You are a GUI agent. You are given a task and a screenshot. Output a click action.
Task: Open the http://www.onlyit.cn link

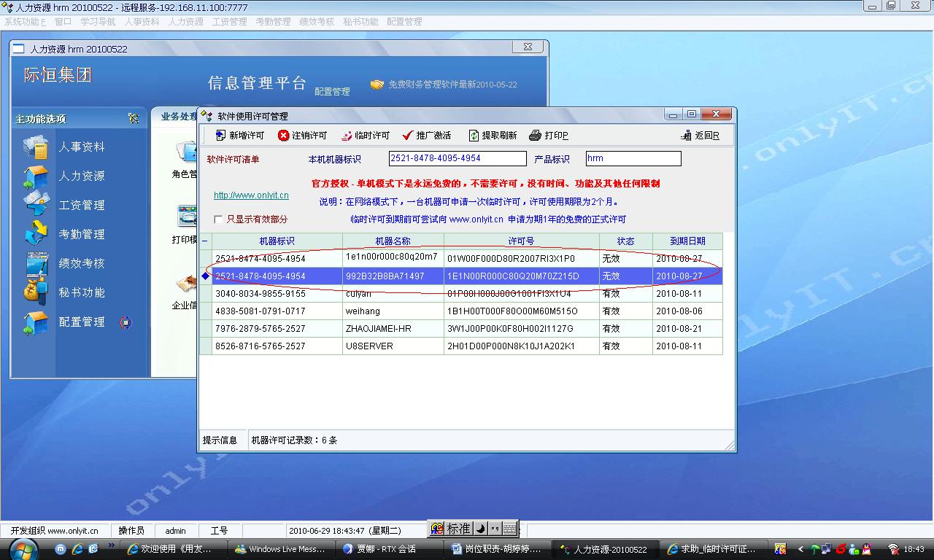pyautogui.click(x=251, y=195)
